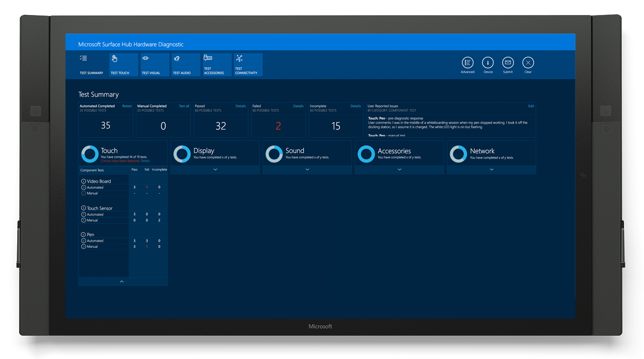The height and width of the screenshot is (359, 644).
Task: Open the Test Touch tab
Action: [x=124, y=65]
